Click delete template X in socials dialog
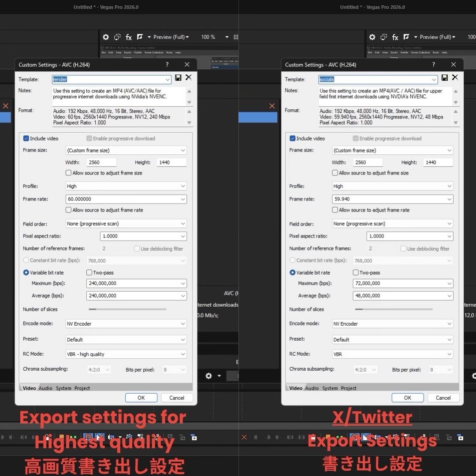476x476 pixels. [455, 78]
